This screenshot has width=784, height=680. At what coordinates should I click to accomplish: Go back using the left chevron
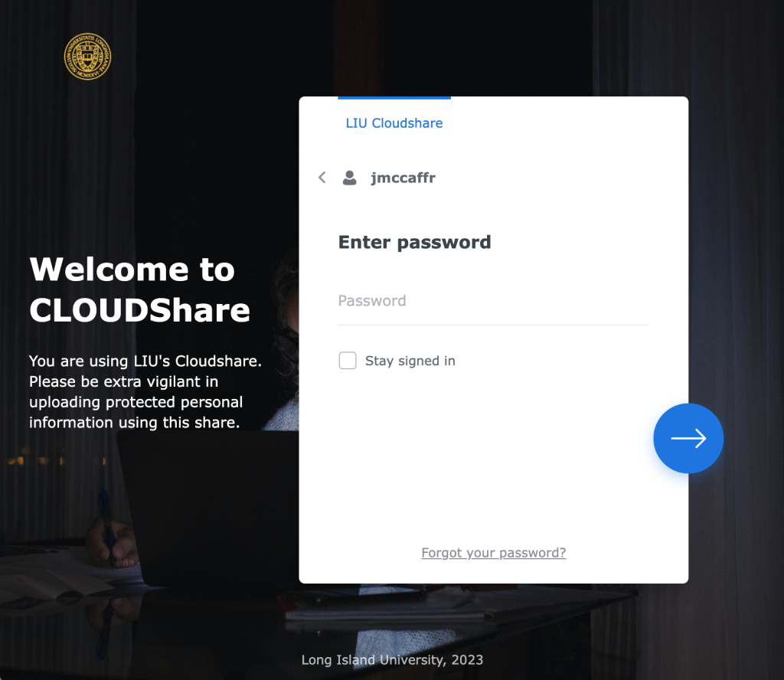[x=322, y=178]
